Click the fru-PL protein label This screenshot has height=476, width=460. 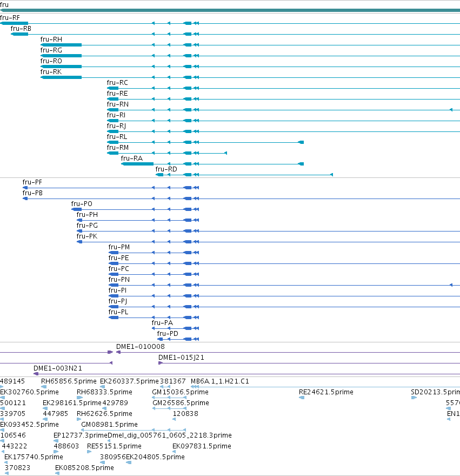click(x=118, y=312)
